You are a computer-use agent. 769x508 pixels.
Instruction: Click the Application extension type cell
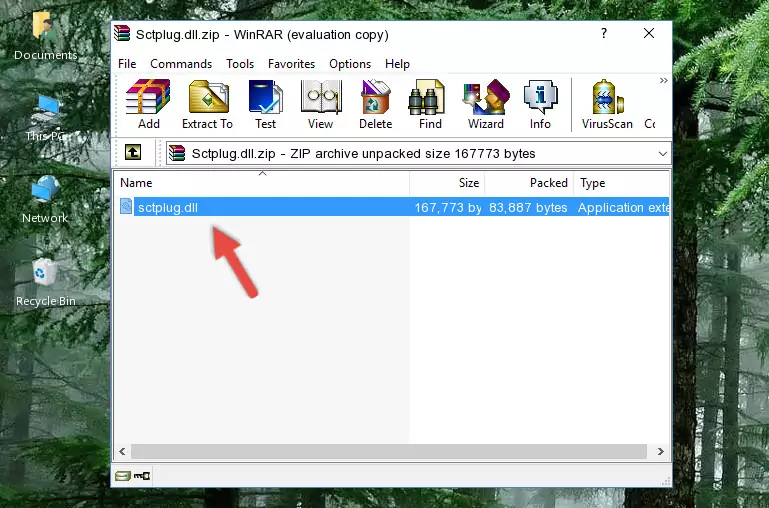click(x=623, y=207)
